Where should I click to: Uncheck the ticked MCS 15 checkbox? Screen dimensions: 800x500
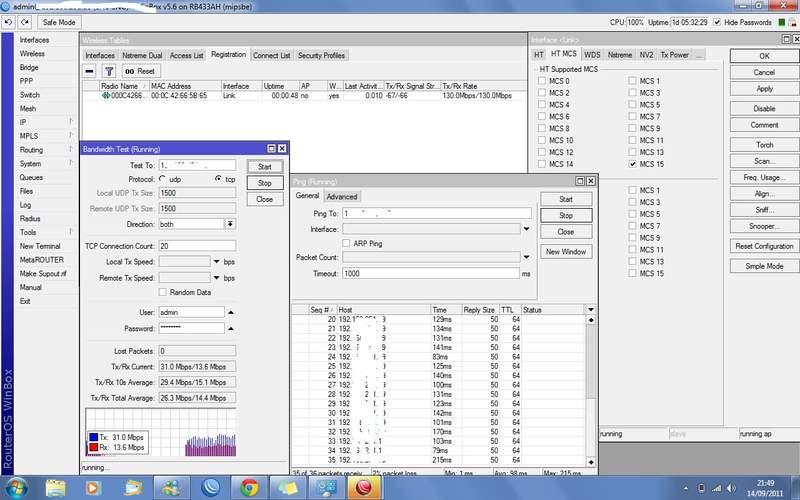[x=633, y=164]
